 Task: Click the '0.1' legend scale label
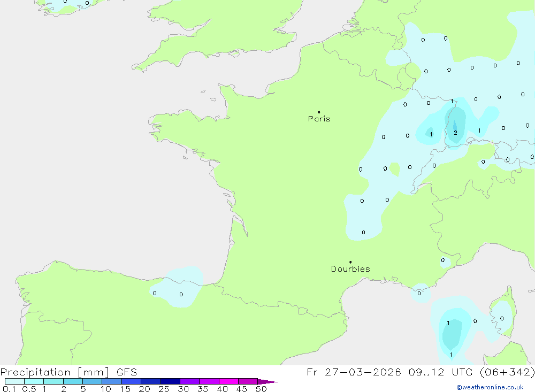[x=9, y=389]
